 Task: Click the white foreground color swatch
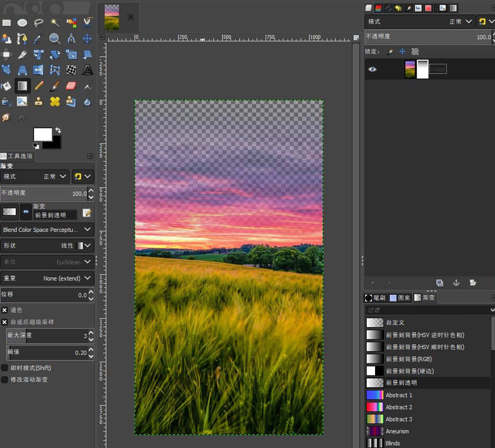(42, 134)
